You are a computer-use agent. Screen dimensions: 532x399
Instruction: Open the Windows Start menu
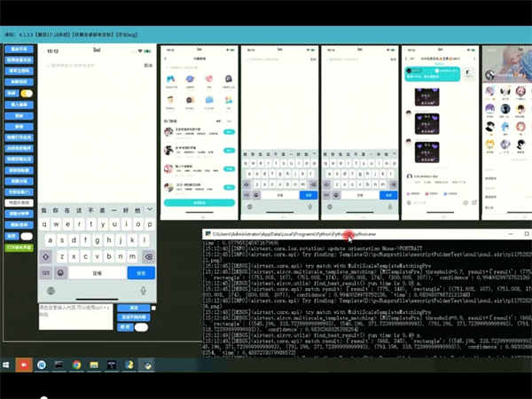5,364
